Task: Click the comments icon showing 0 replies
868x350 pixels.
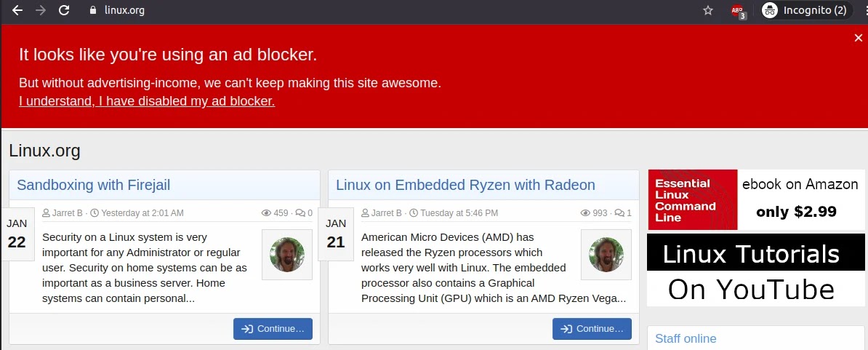Action: (x=300, y=212)
